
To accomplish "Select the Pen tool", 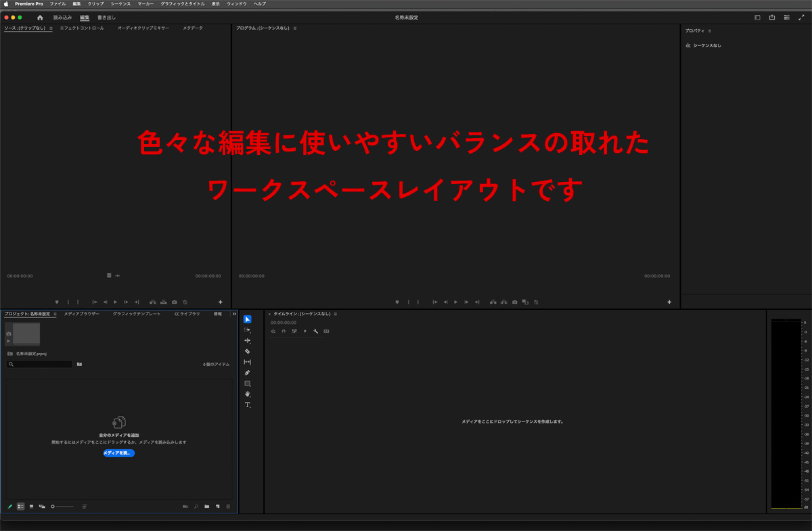I will coord(248,373).
